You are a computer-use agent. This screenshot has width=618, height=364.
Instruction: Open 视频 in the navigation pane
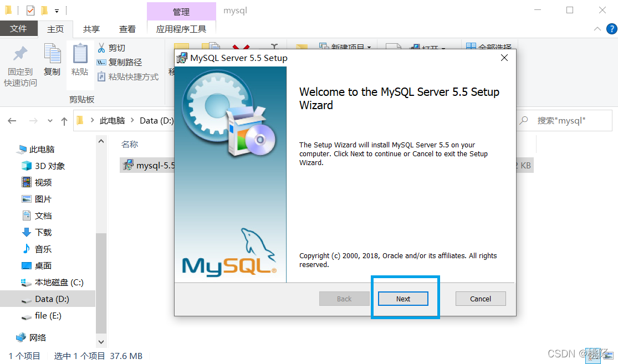point(37,182)
